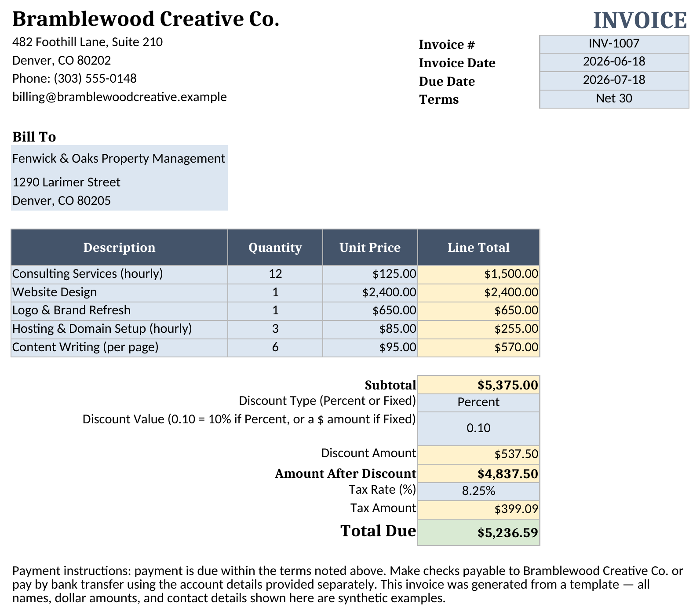Click the $650.00 line total cell
This screenshot has height=615, width=700.
pos(478,311)
